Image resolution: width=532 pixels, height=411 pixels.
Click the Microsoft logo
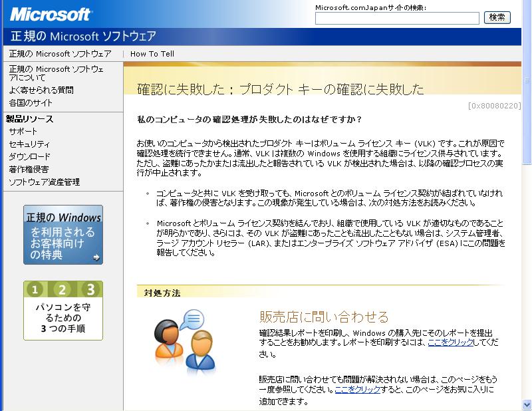(50, 13)
